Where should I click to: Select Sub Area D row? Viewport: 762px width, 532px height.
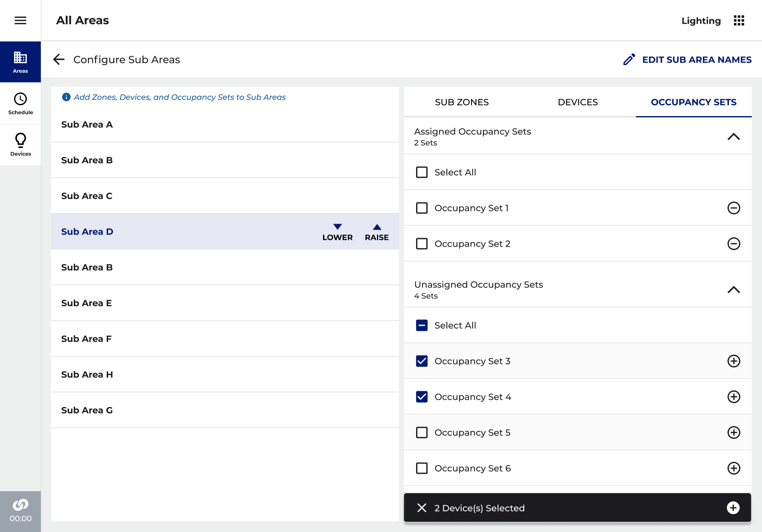225,231
